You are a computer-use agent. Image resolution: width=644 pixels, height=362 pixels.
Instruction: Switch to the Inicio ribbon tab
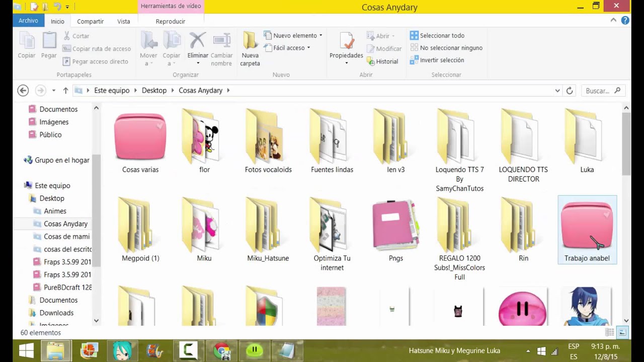tap(57, 21)
